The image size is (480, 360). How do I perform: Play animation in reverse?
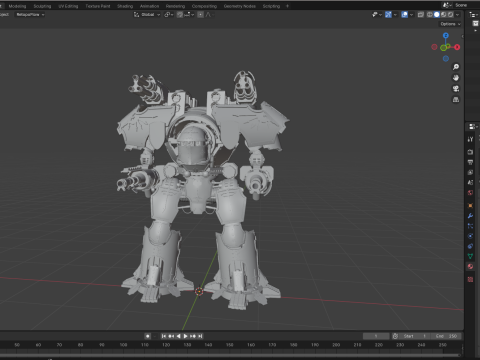coord(178,336)
